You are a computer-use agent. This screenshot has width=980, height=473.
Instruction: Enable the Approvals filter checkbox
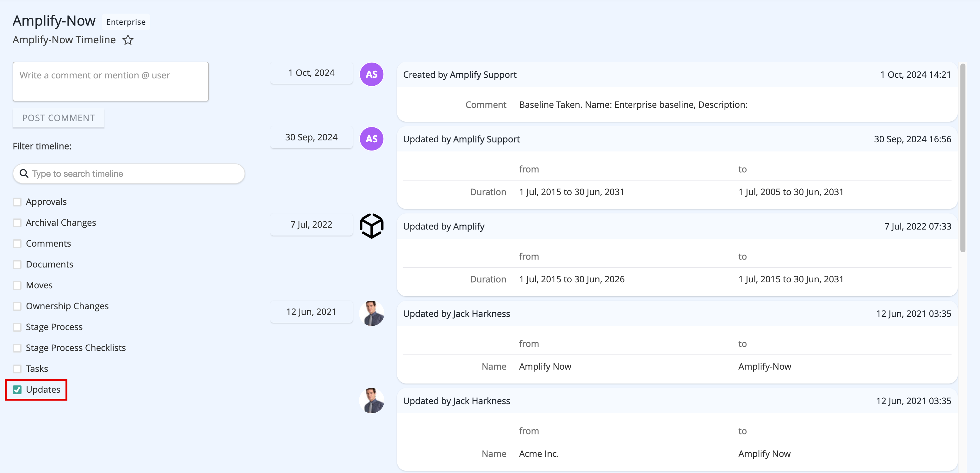click(17, 202)
